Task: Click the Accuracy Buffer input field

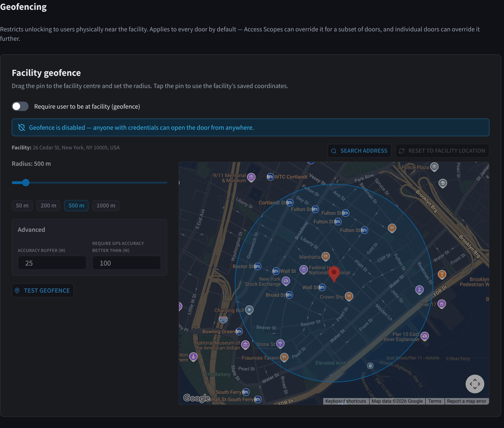Action: [x=52, y=263]
